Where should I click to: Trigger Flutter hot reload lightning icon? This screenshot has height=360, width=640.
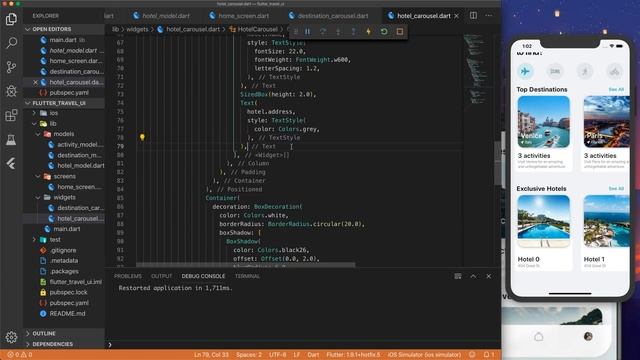pos(369,31)
